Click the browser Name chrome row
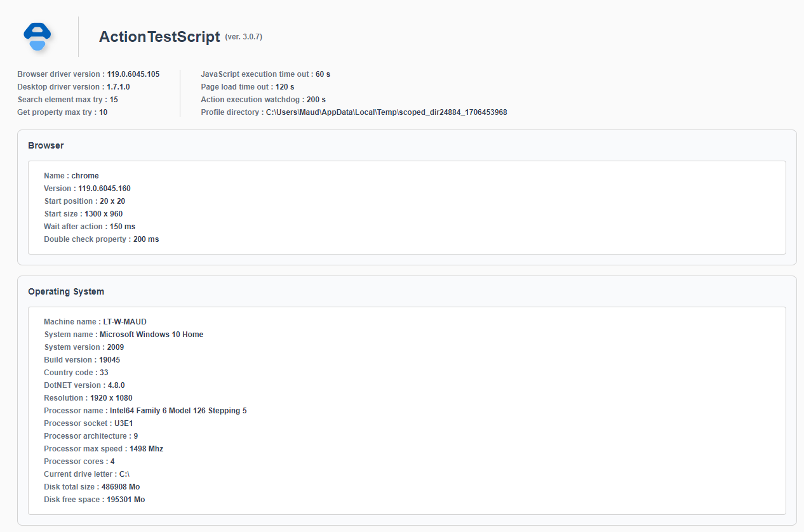Image resolution: width=804 pixels, height=532 pixels. pyautogui.click(x=71, y=176)
